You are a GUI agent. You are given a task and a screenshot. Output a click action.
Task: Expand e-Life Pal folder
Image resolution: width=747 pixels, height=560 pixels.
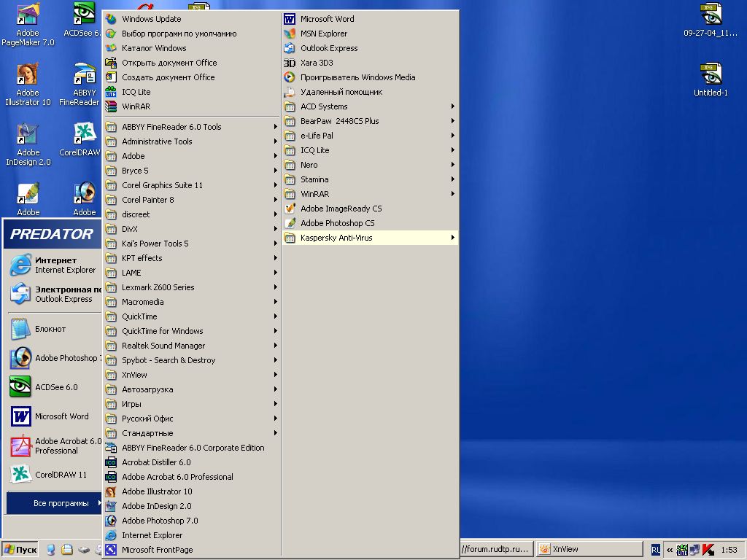[370, 136]
